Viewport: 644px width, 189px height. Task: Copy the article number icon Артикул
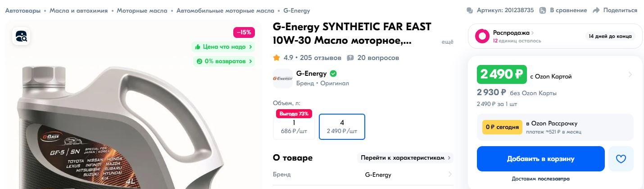click(470, 10)
